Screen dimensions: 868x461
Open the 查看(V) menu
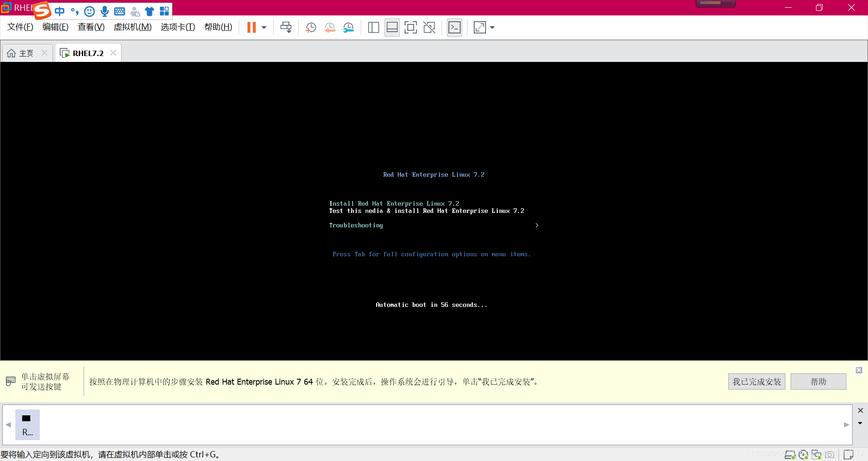[91, 27]
